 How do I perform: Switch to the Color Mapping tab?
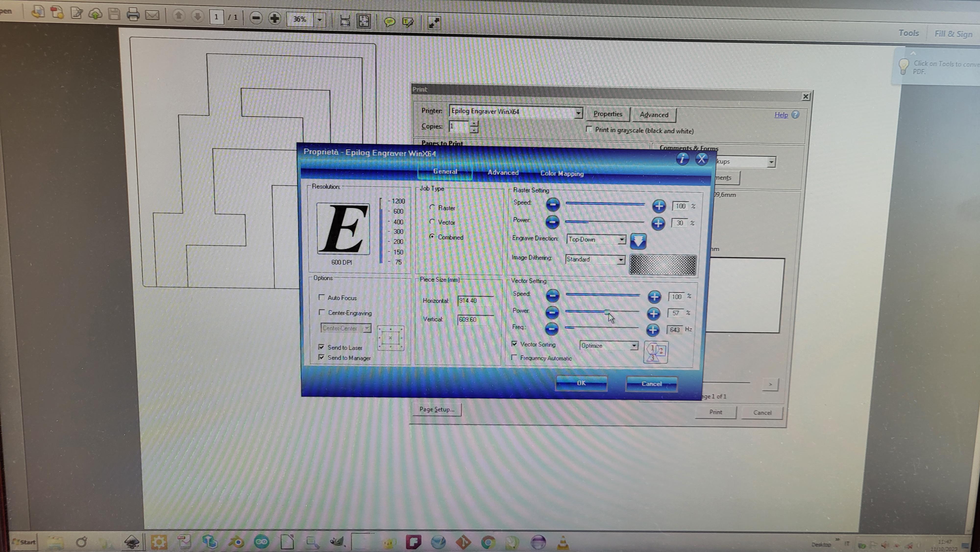(x=562, y=173)
